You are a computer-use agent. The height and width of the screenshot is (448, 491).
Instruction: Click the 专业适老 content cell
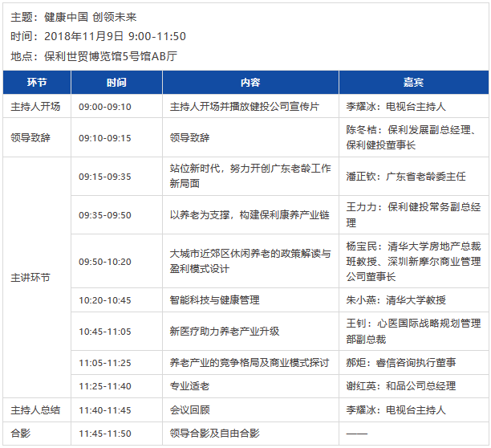189,386
